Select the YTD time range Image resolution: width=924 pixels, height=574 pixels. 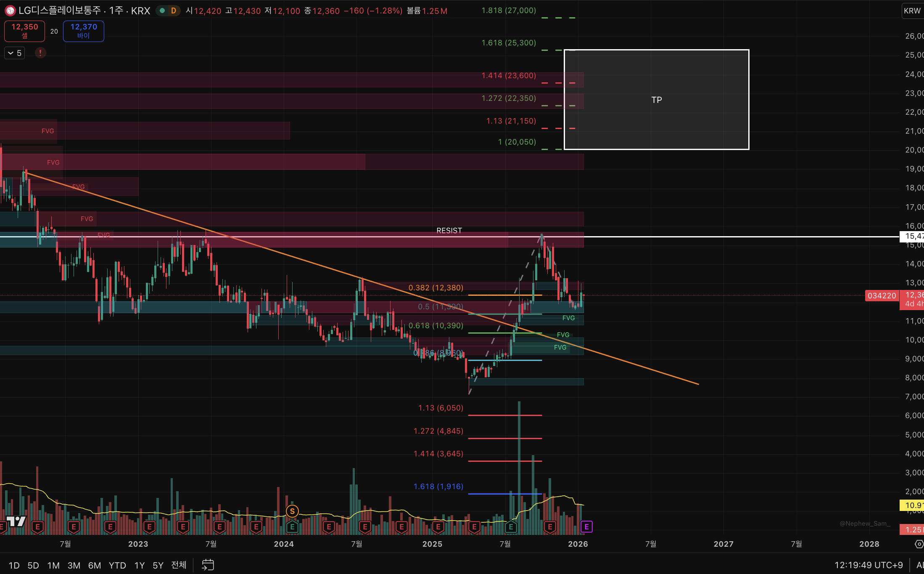click(117, 565)
